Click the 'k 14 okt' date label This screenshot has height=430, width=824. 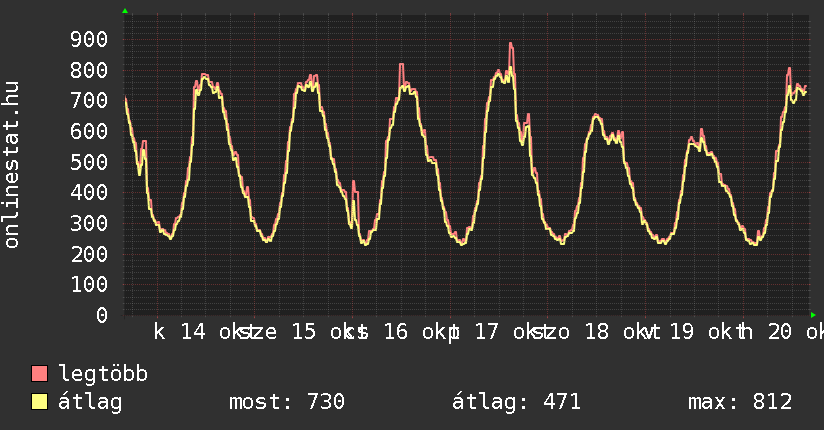[x=200, y=332]
